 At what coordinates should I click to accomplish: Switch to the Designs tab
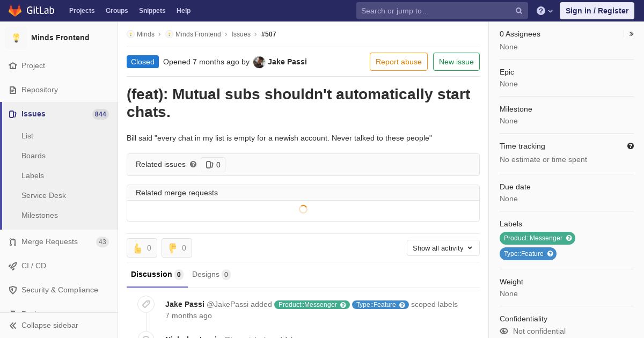tap(211, 274)
